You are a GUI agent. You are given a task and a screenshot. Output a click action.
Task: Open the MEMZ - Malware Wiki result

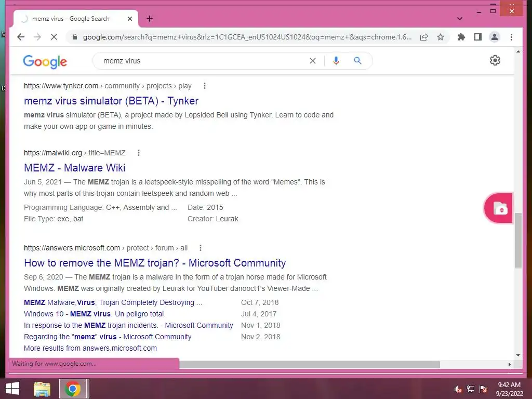pyautogui.click(x=75, y=168)
